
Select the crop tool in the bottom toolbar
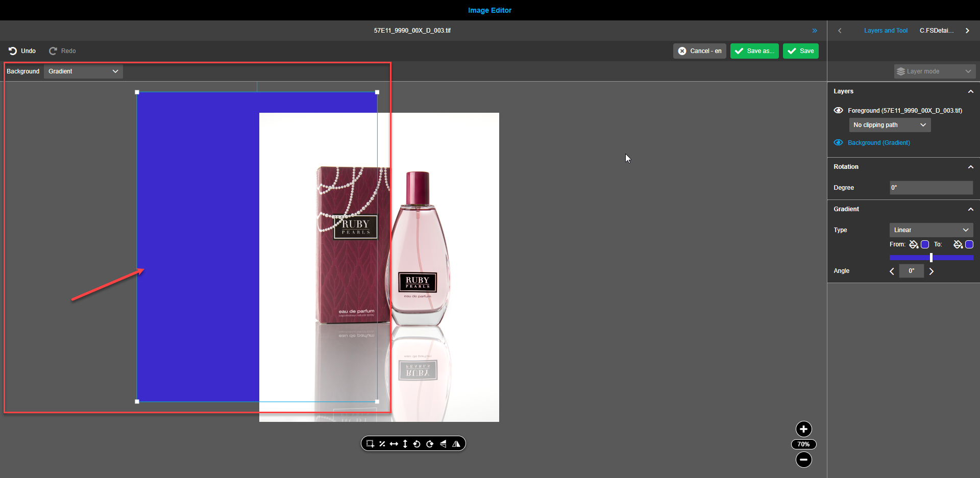click(x=370, y=443)
